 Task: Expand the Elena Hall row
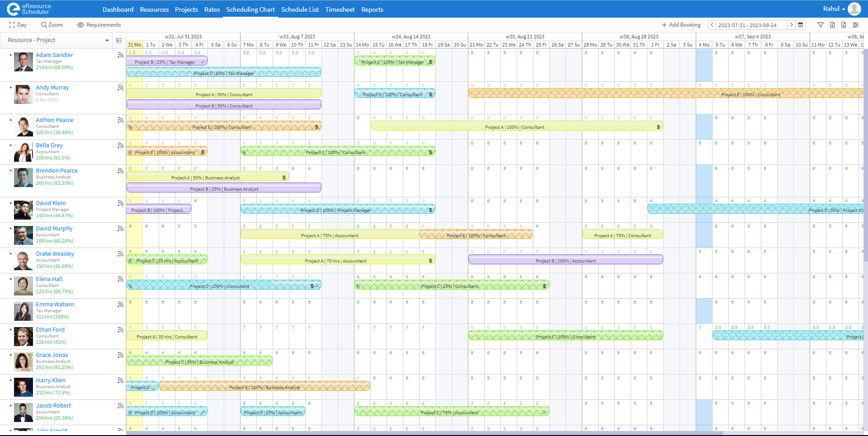click(11, 279)
